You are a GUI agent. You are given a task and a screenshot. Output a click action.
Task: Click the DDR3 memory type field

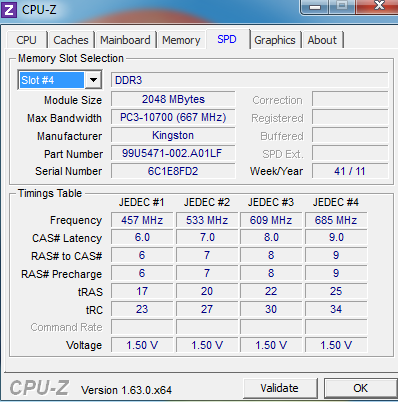250,80
